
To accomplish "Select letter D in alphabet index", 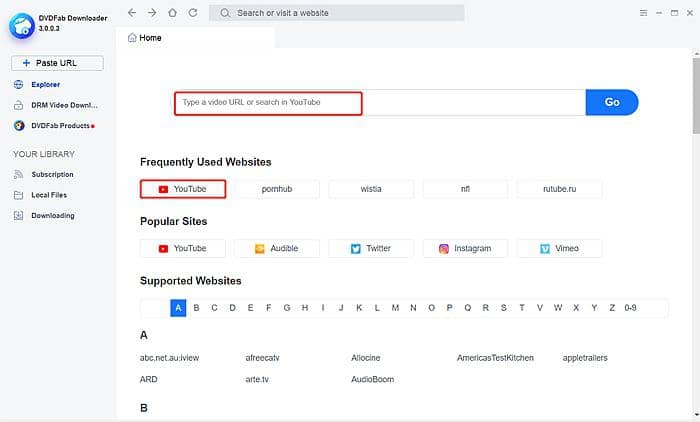I will coord(232,308).
